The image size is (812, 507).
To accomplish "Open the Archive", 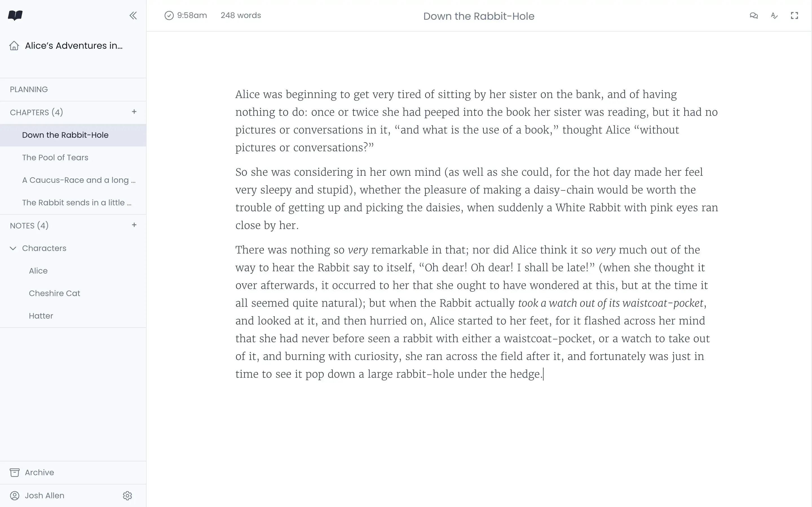I will [39, 472].
